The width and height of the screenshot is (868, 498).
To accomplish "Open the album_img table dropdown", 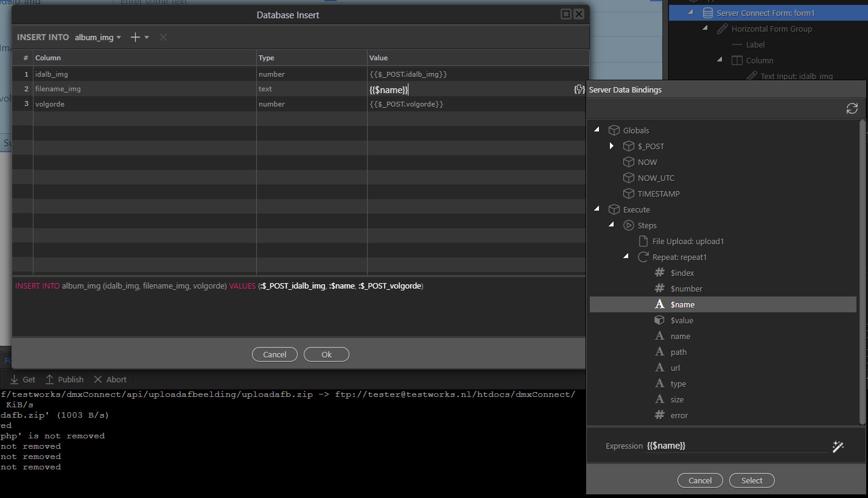I will coord(97,37).
